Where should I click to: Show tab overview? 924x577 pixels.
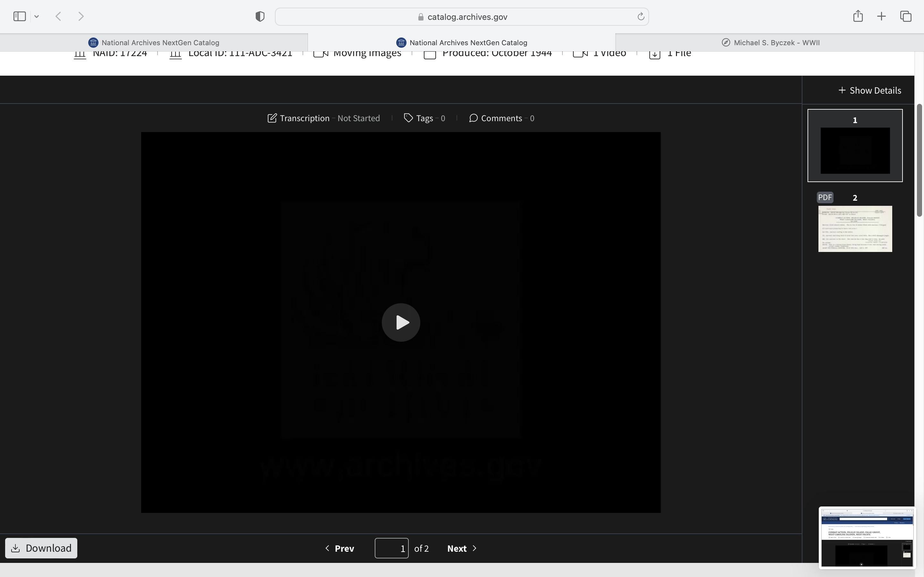tap(906, 16)
